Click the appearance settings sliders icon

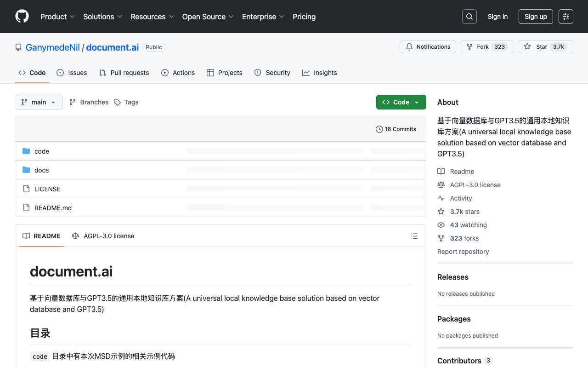coord(566,17)
